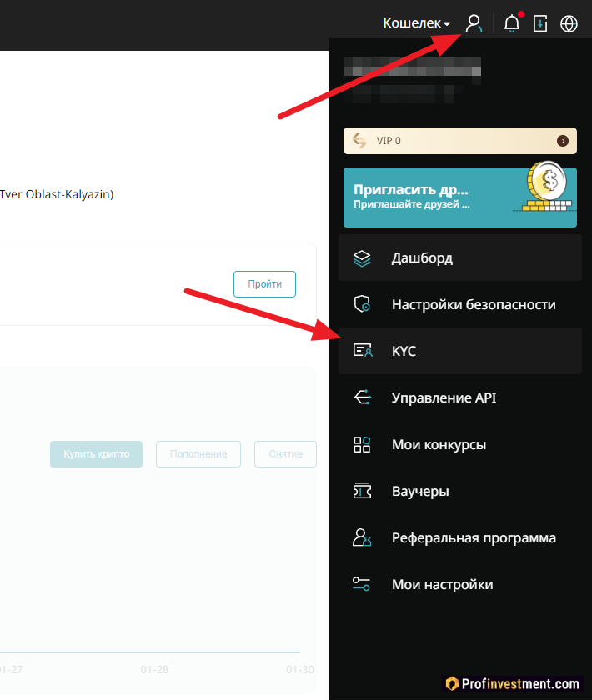This screenshot has width=592, height=700.
Task: Click the Купить крипто button
Action: tap(96, 454)
